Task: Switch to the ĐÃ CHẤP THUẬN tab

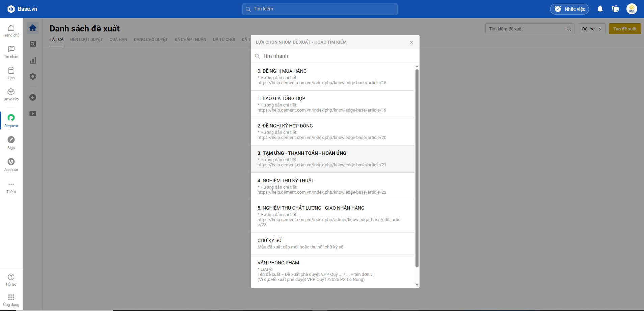Action: (x=190, y=40)
